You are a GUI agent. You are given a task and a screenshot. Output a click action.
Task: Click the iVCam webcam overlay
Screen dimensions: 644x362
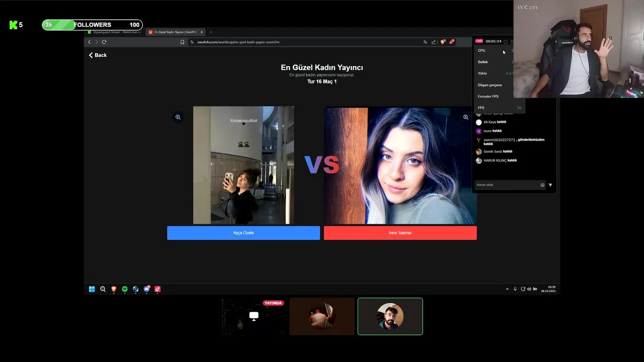pos(579,49)
